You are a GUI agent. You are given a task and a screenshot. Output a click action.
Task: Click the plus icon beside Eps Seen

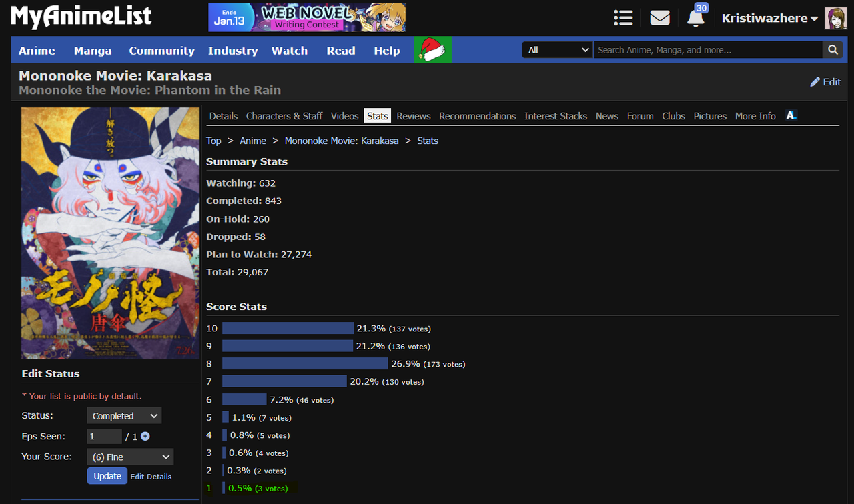[x=145, y=437]
